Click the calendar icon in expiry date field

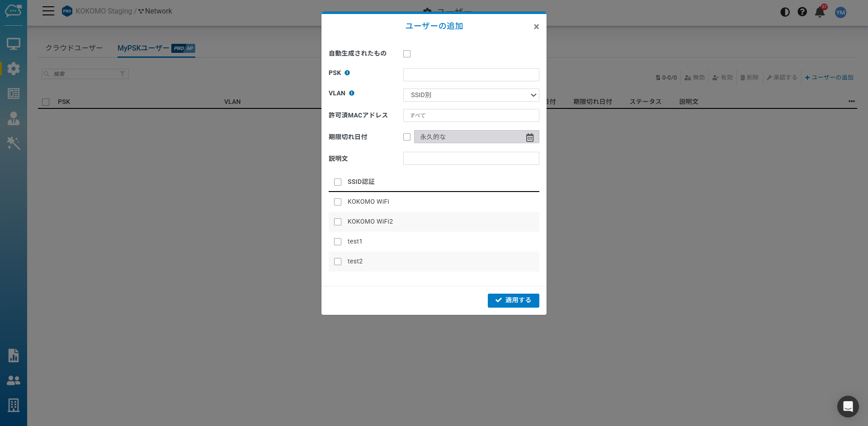530,137
